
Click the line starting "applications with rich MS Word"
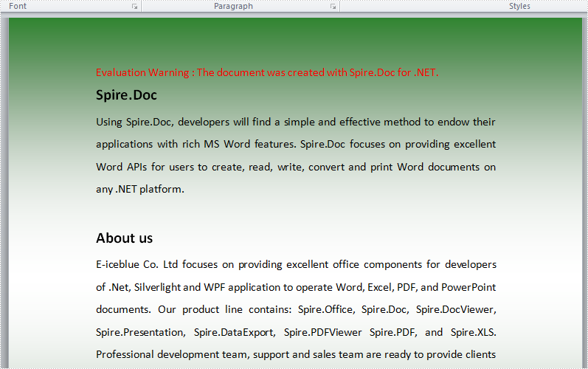coord(296,145)
